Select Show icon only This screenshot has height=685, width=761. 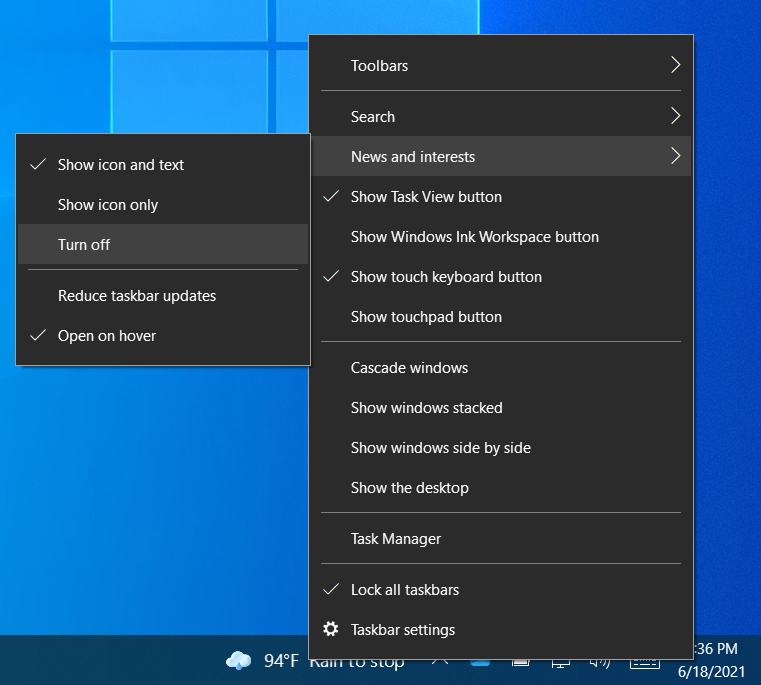point(108,205)
